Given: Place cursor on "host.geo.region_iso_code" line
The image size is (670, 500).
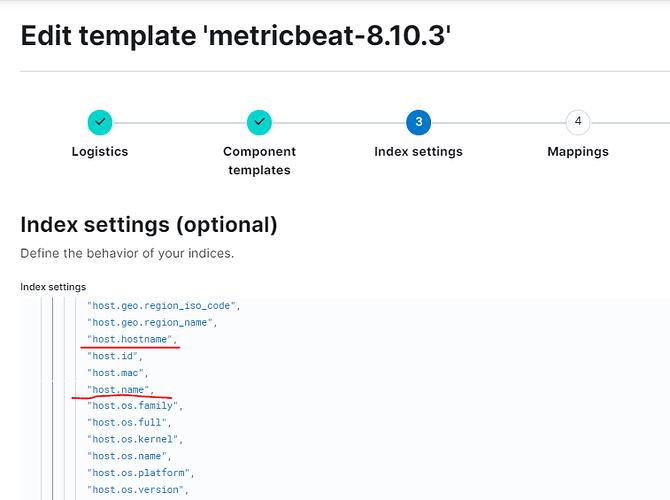Looking at the screenshot, I should click(x=164, y=305).
